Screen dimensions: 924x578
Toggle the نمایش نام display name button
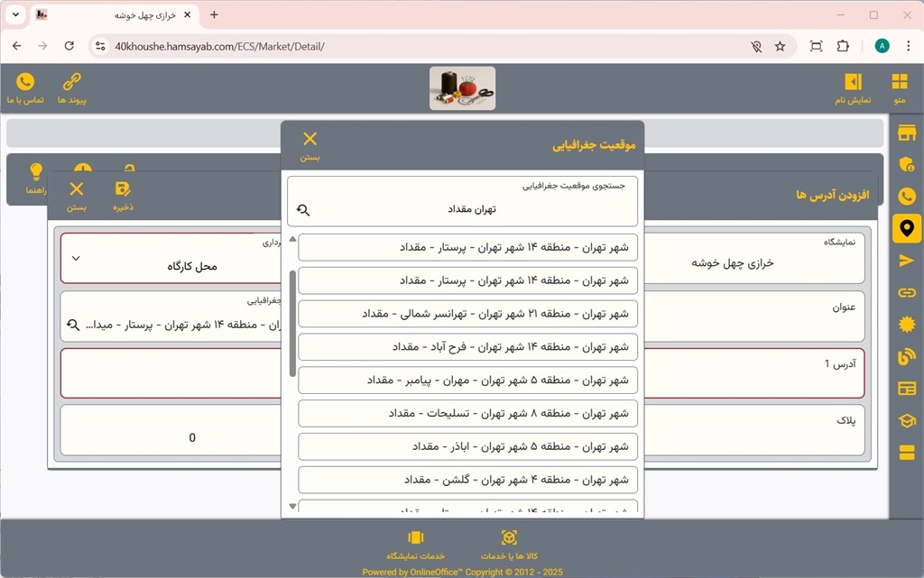click(853, 88)
